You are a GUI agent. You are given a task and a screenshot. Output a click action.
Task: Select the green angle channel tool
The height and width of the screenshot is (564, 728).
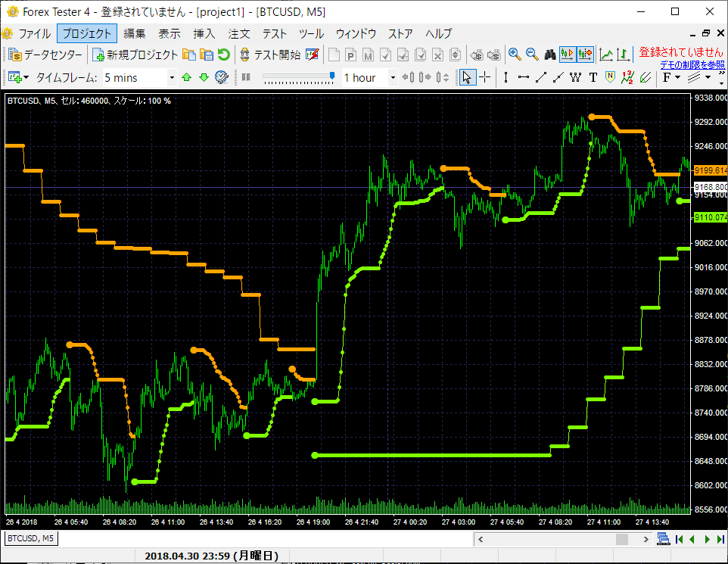[x=646, y=77]
